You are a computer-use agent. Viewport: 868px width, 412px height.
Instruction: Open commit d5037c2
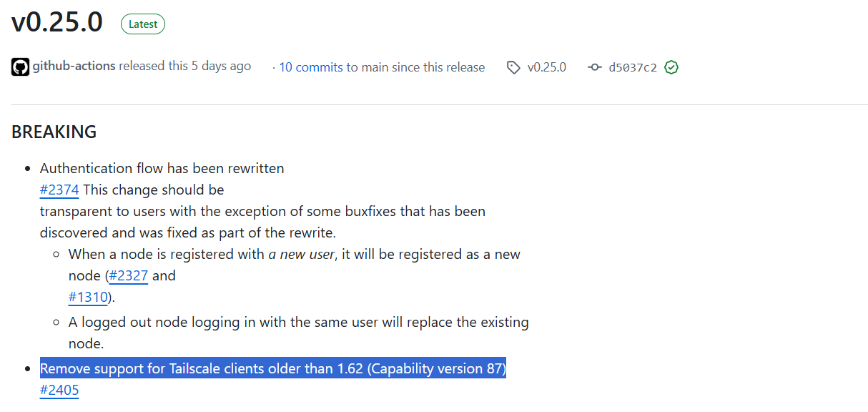click(x=633, y=68)
